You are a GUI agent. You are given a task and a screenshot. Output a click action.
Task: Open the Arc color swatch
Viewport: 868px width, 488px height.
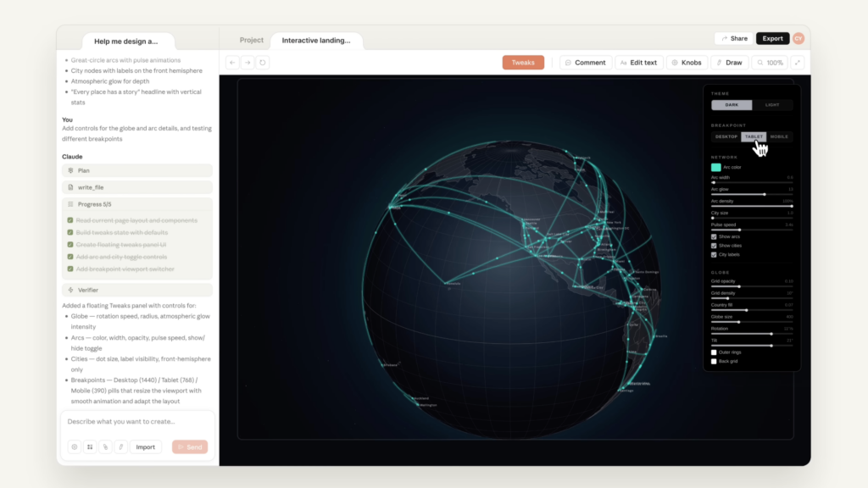point(715,167)
